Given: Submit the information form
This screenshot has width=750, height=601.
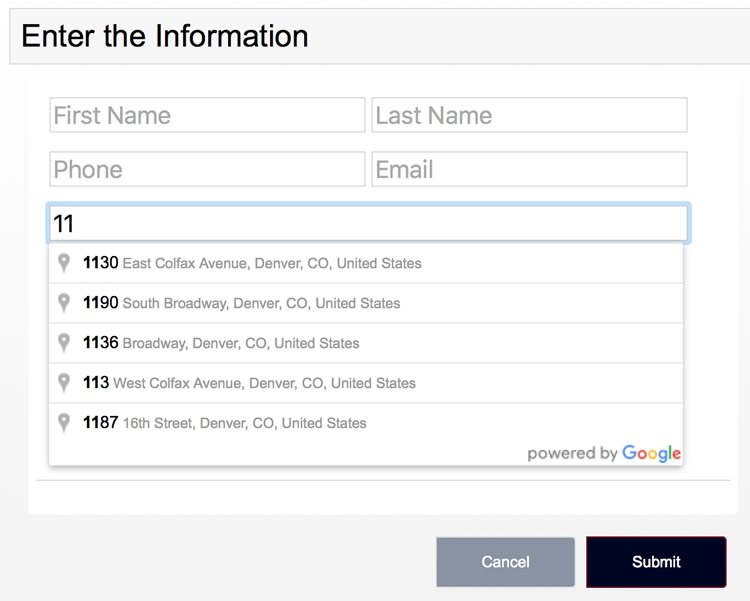Looking at the screenshot, I should [656, 562].
